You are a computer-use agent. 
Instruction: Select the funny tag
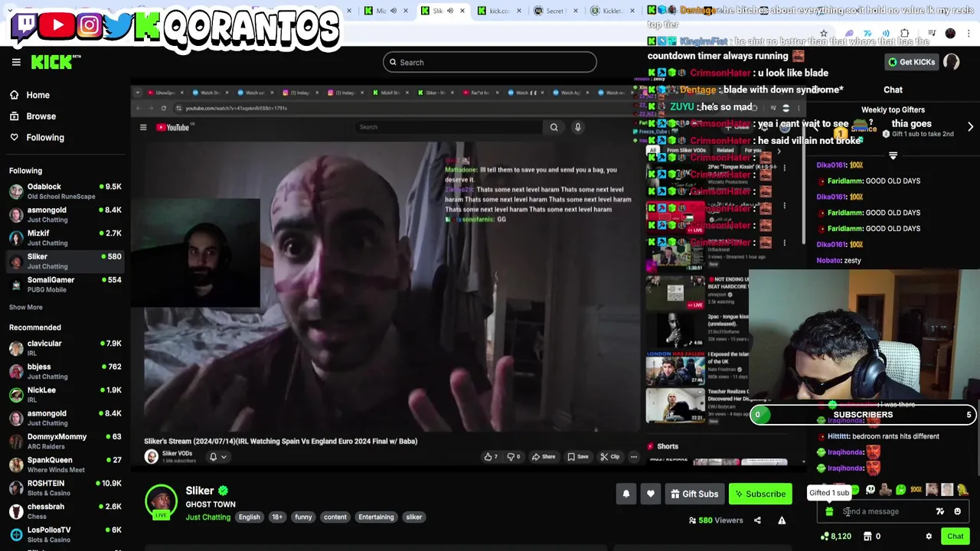(303, 517)
